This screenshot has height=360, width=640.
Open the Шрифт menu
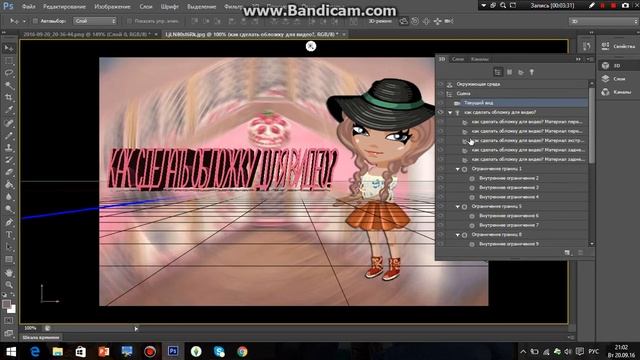(169, 7)
